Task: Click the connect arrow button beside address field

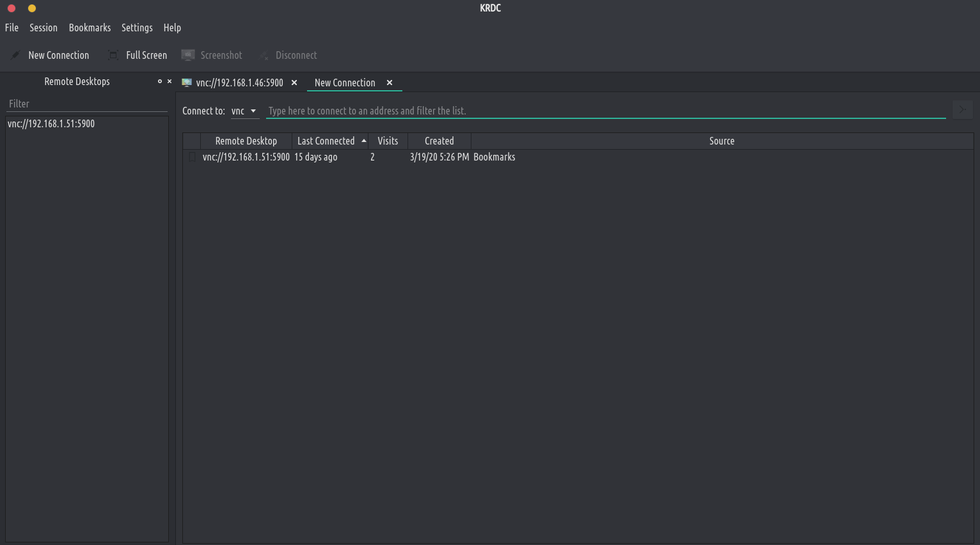Action: pyautogui.click(x=962, y=110)
